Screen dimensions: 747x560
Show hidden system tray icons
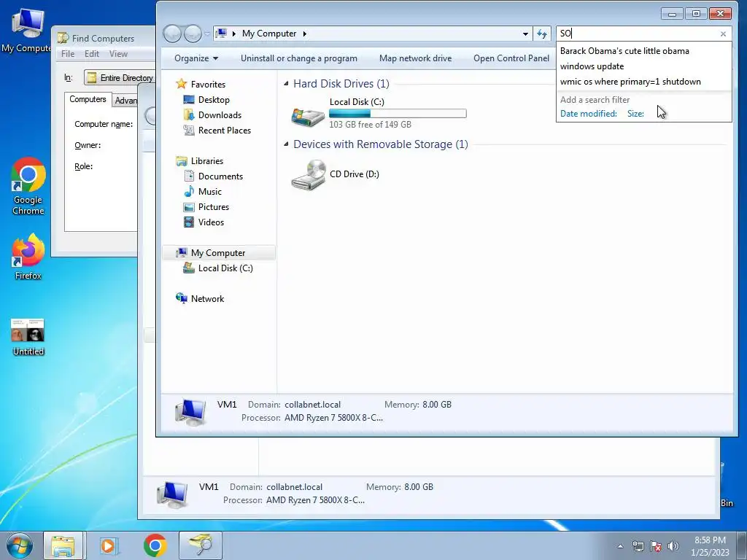tap(620, 546)
